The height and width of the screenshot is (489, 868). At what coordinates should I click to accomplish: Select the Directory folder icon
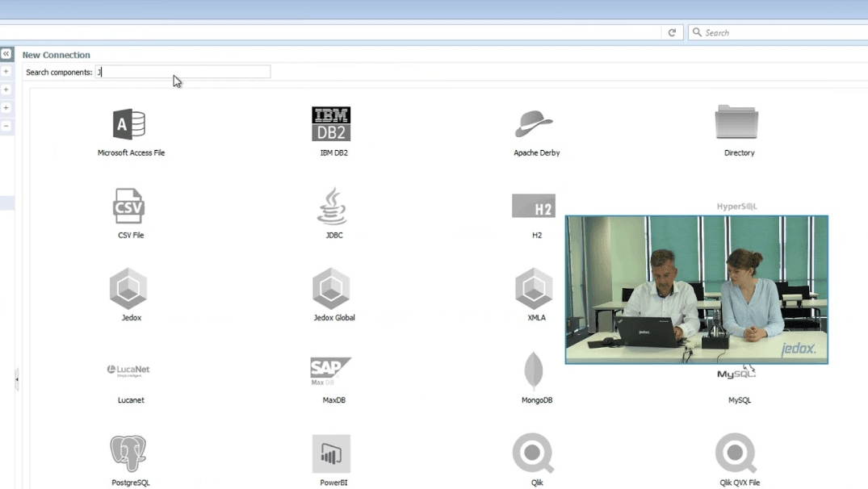[x=736, y=121]
